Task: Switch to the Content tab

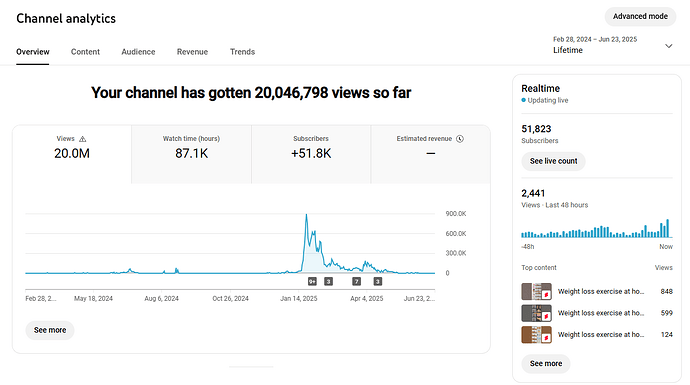Action: (85, 52)
